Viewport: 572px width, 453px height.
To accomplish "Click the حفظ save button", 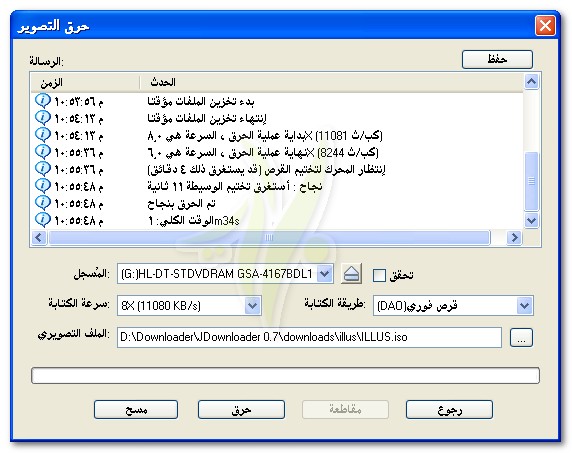I will 497,59.
